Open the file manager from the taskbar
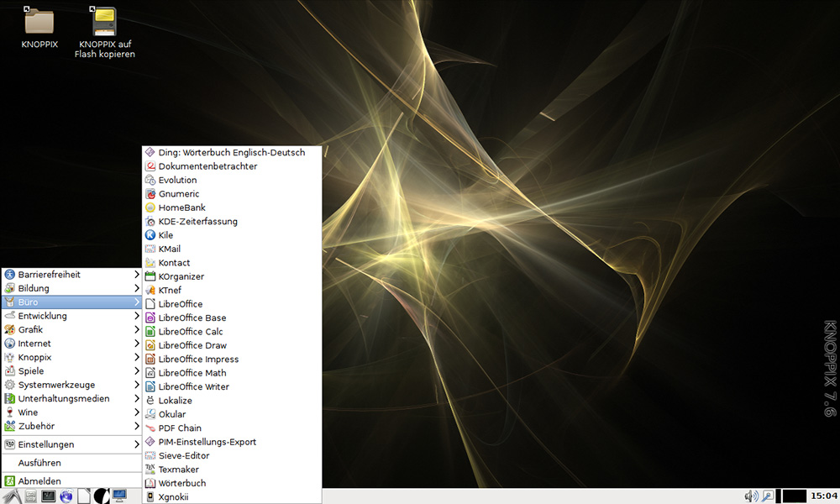Viewport: 840px width, 504px height. [31, 496]
